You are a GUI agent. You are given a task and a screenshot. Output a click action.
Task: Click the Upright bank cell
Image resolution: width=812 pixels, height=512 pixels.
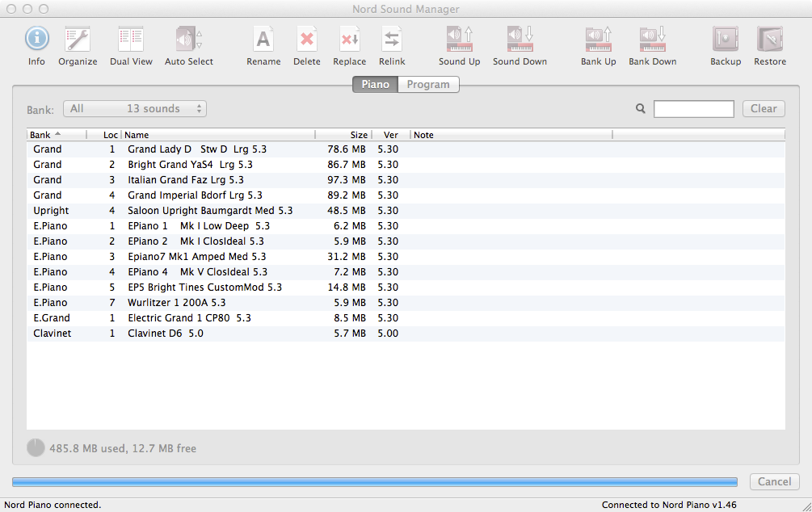(x=51, y=211)
